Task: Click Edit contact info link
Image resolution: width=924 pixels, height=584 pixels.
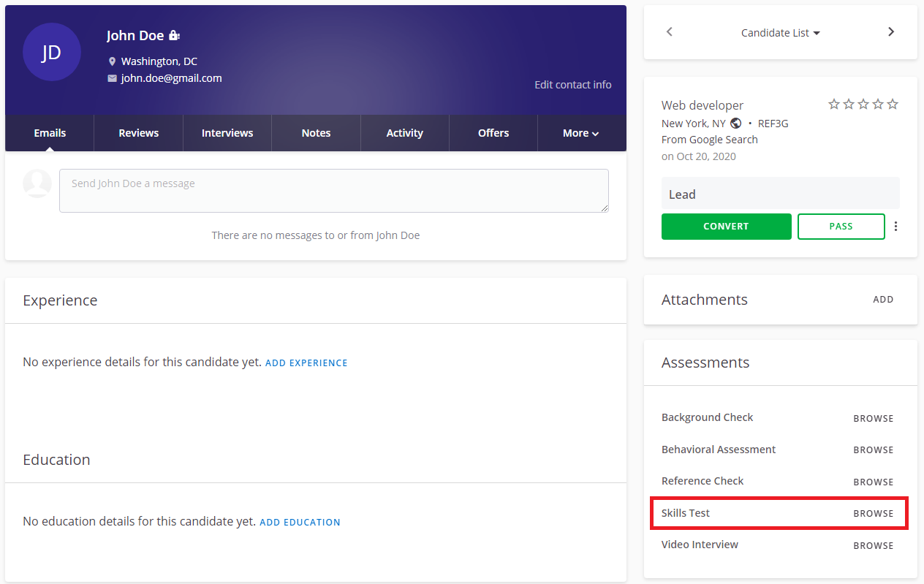Action: (x=573, y=85)
